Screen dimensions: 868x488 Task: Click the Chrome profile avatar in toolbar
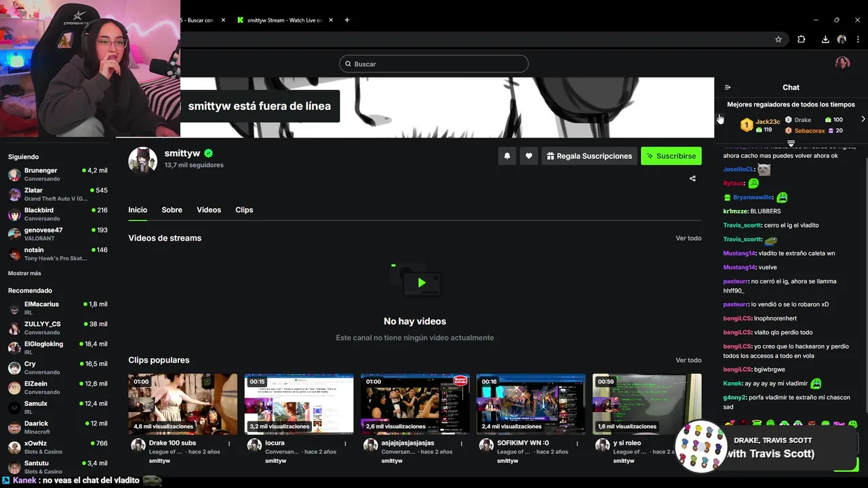click(x=842, y=39)
